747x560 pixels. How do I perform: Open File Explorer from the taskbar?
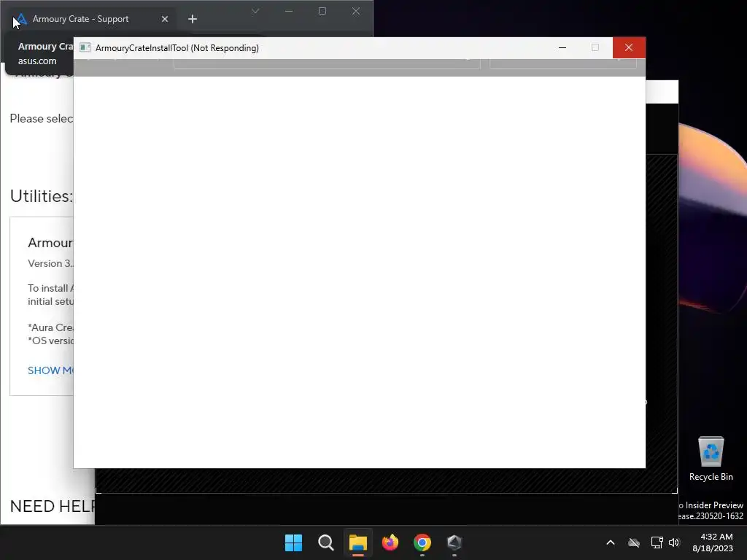(357, 542)
